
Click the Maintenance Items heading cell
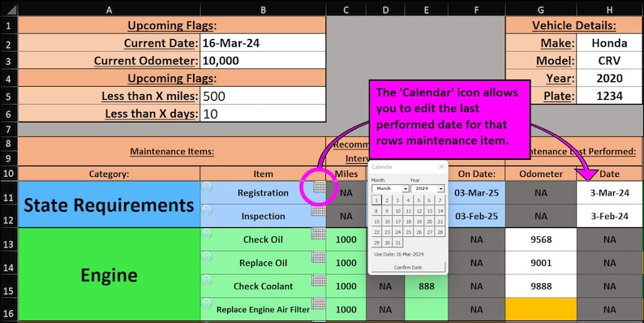(172, 151)
